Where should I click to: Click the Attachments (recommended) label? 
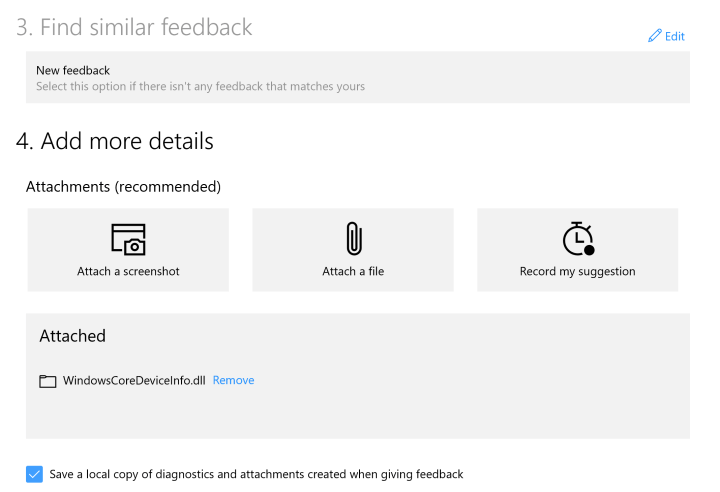coord(123,187)
